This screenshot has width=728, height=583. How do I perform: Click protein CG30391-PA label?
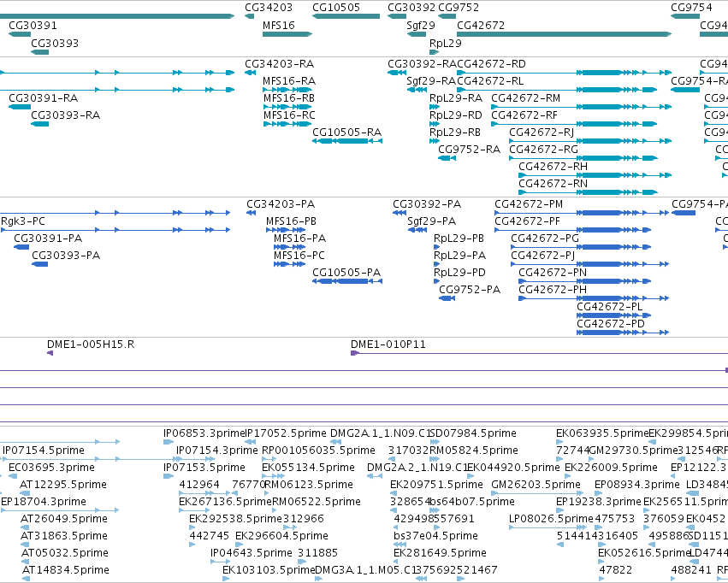[x=48, y=238]
